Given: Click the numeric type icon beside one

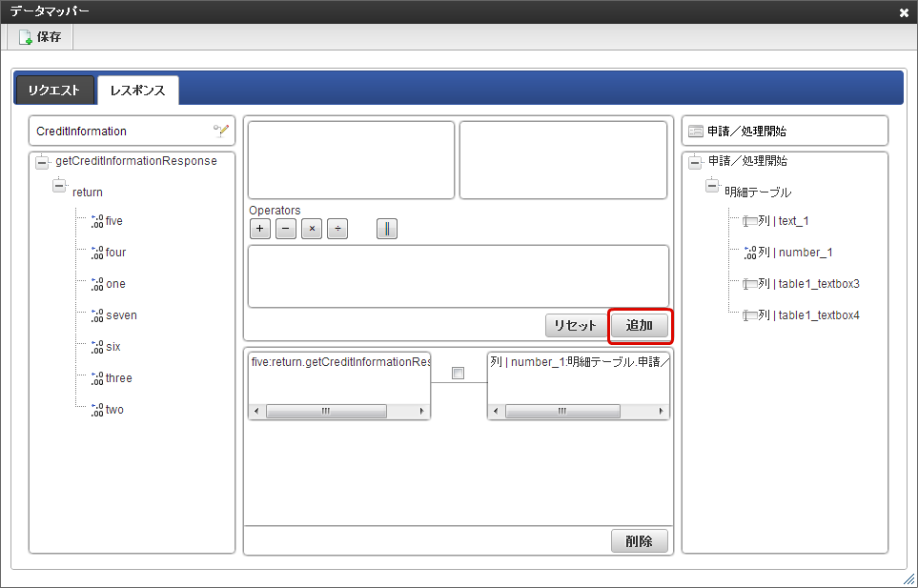Looking at the screenshot, I should pyautogui.click(x=97, y=284).
